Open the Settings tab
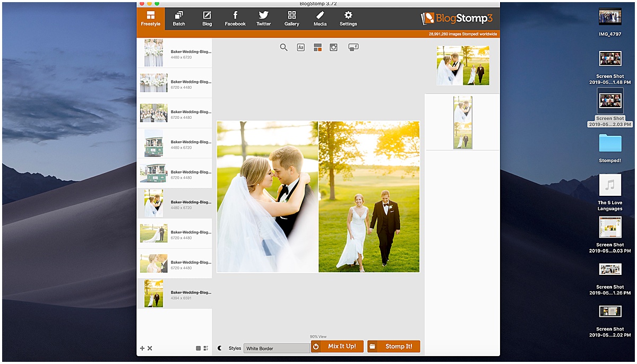The width and height of the screenshot is (637, 364). [x=348, y=19]
